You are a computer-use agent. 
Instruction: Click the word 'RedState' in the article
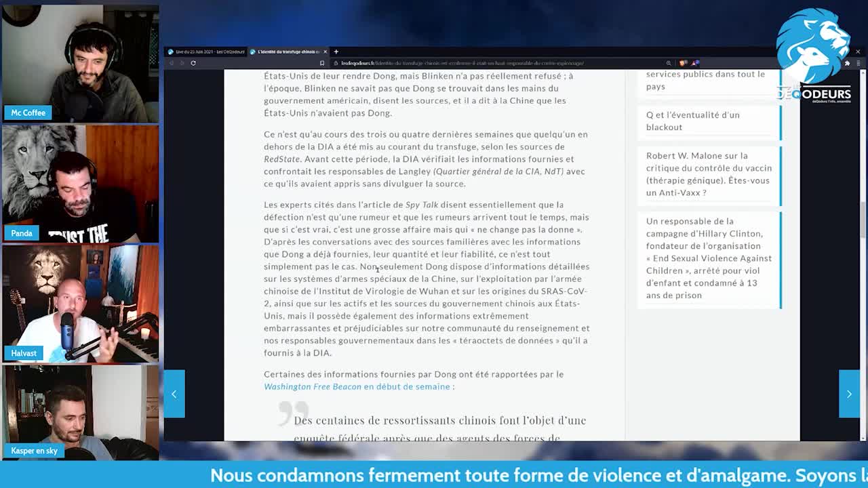point(281,159)
